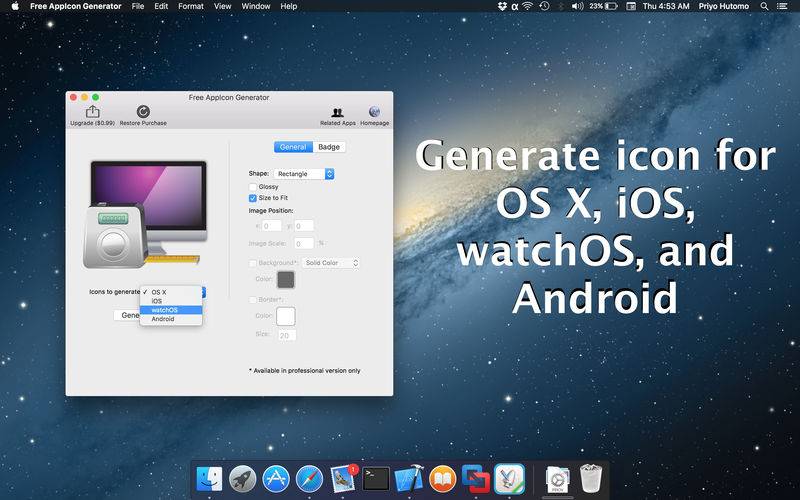
Task: Click the Upgrade ($0.99) toolbar icon
Action: click(x=92, y=111)
